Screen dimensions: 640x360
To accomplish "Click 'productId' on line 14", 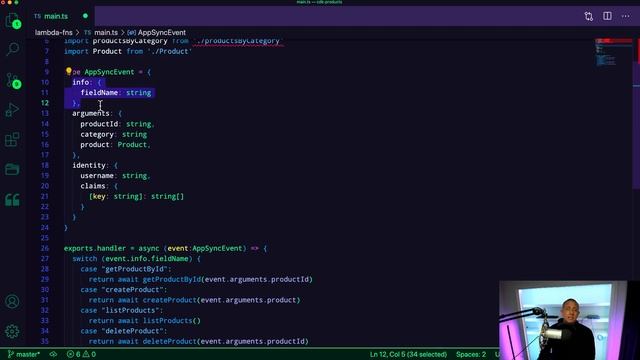I will pyautogui.click(x=99, y=124).
